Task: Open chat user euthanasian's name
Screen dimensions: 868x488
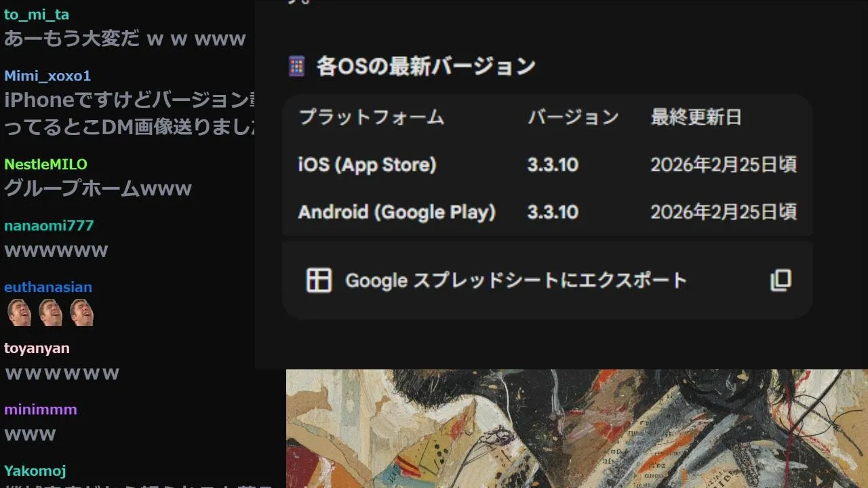Action: (48, 287)
